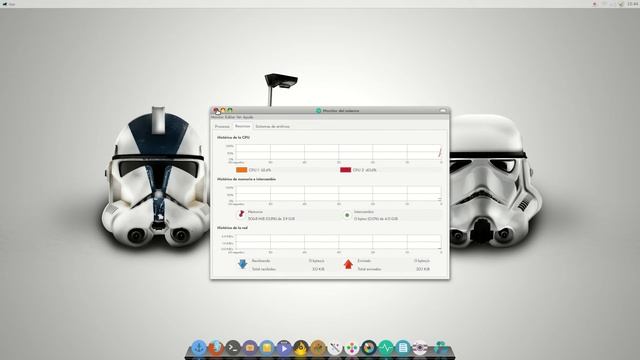Click the memory pie chart icon

pyautogui.click(x=241, y=214)
